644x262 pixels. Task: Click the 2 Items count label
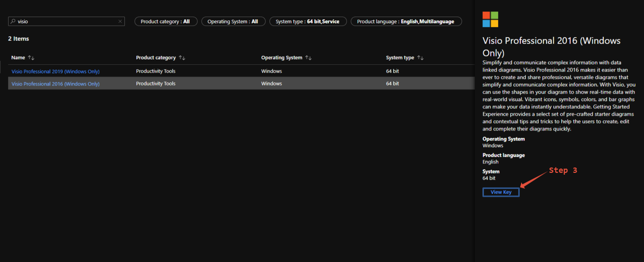point(19,39)
